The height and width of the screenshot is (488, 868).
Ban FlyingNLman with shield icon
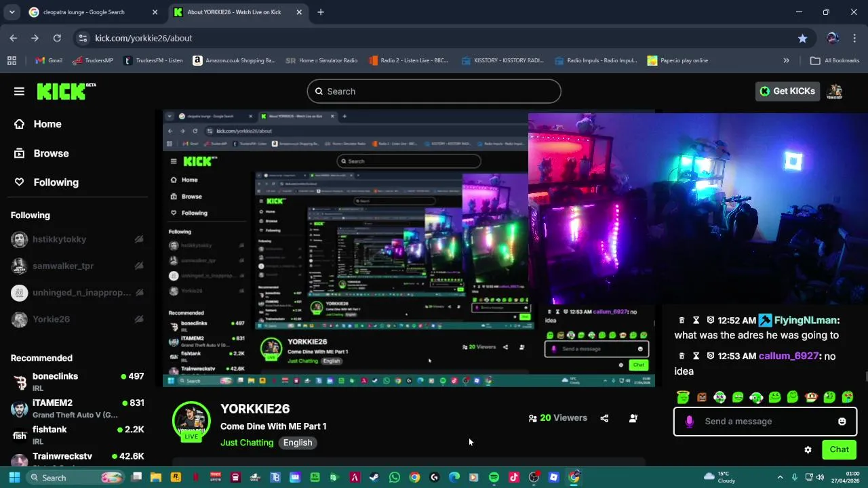(x=710, y=321)
